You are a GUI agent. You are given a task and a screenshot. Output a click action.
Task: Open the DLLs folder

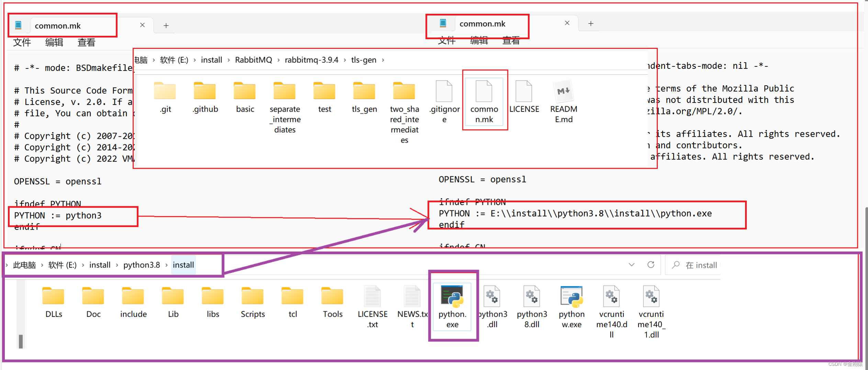click(x=54, y=302)
